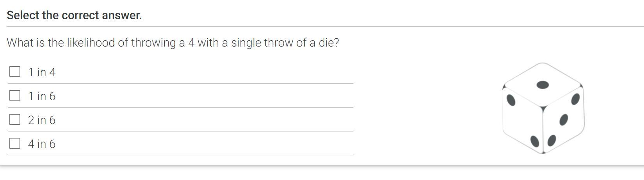Click the word 'likelihood' in the question

[x=91, y=42]
